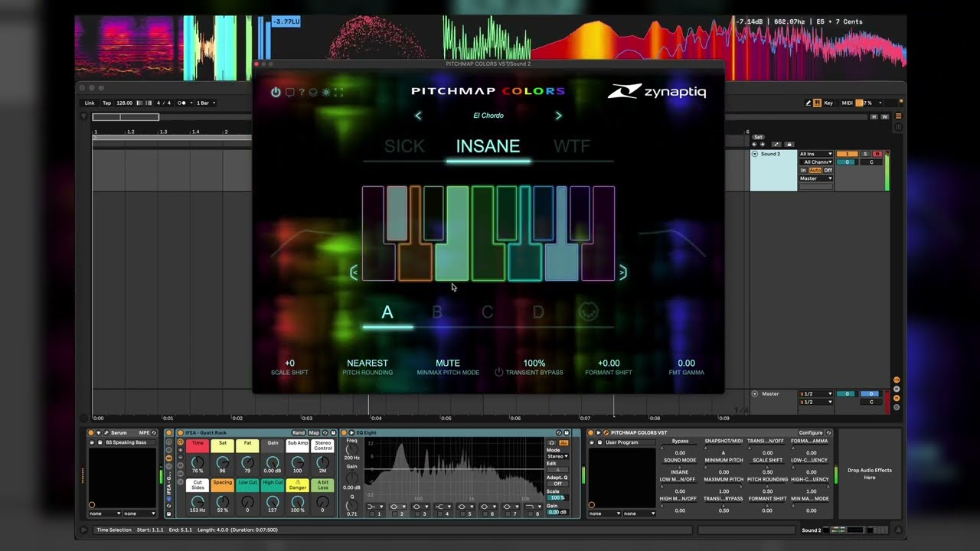
Task: Open the question mark help icon in Pitchmap
Action: coord(302,92)
